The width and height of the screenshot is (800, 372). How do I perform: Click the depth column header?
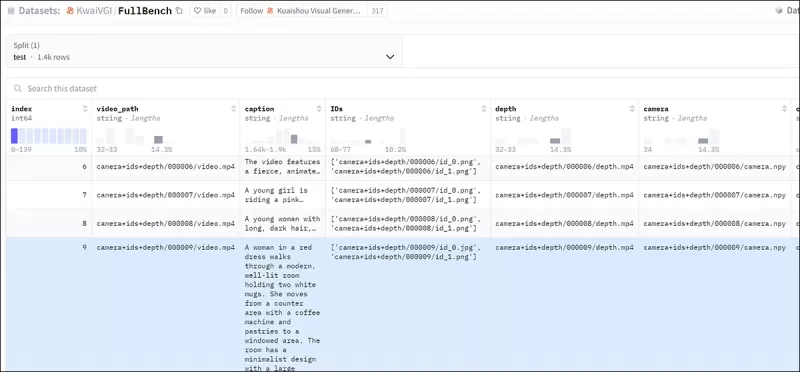click(x=506, y=109)
